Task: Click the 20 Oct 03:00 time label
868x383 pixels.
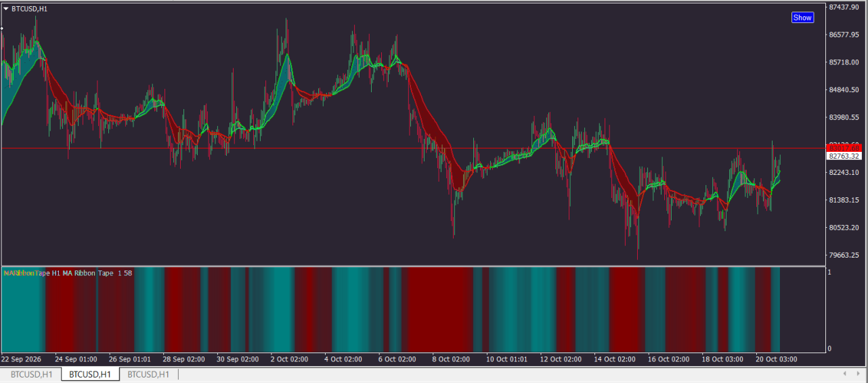Action: [x=776, y=359]
